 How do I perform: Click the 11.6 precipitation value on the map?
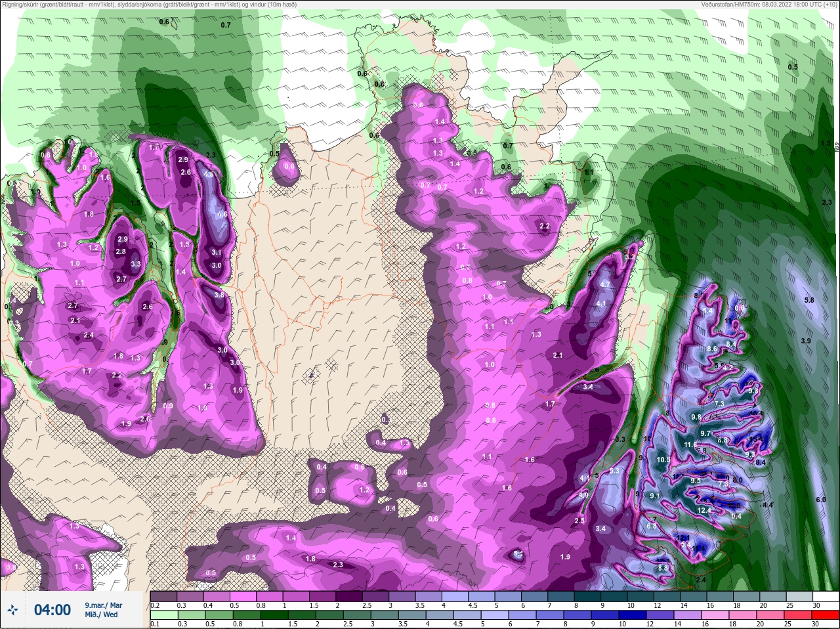pyautogui.click(x=690, y=445)
